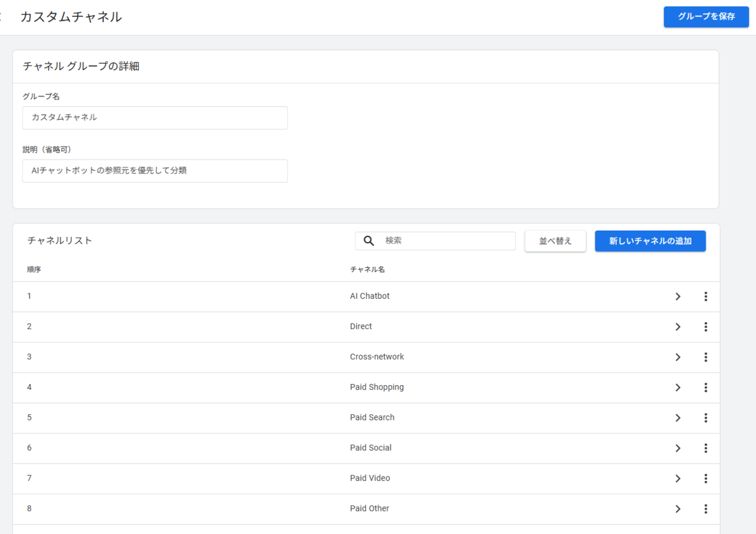Click the グループを保存 button

click(706, 16)
